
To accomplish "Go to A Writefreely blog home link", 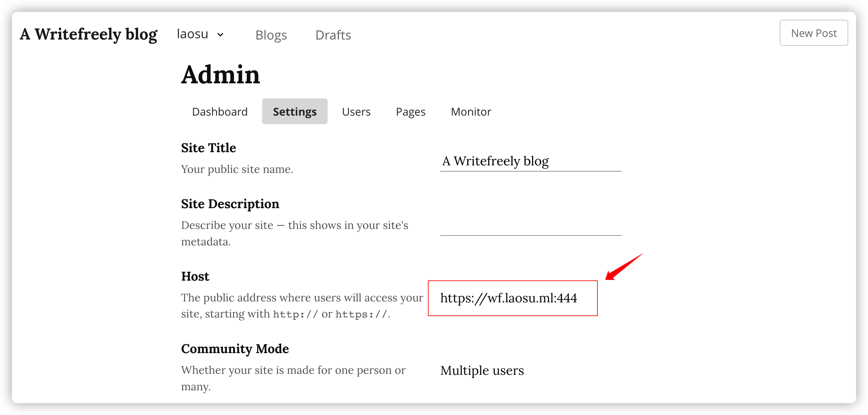I will (88, 34).
